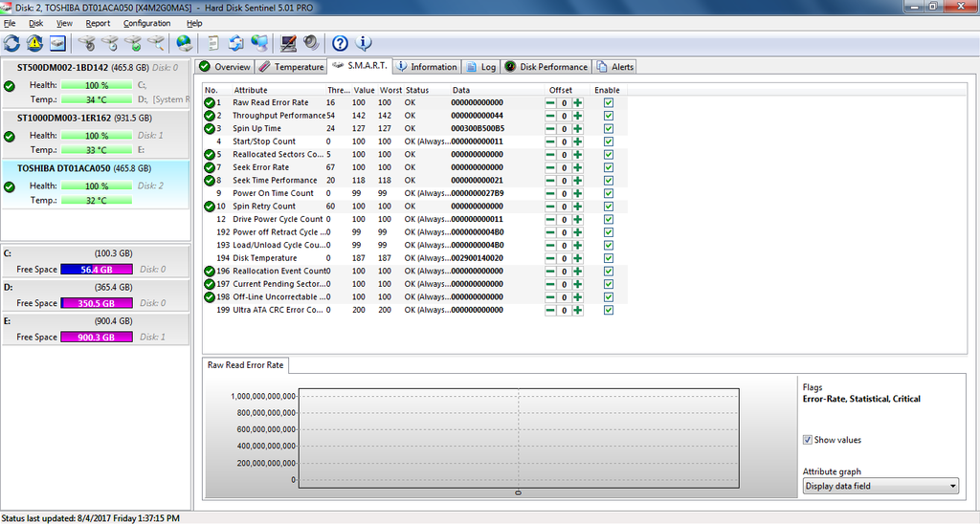Viewport: 980px width, 524px height.
Task: Open the report document toolbar icon
Action: click(212, 43)
